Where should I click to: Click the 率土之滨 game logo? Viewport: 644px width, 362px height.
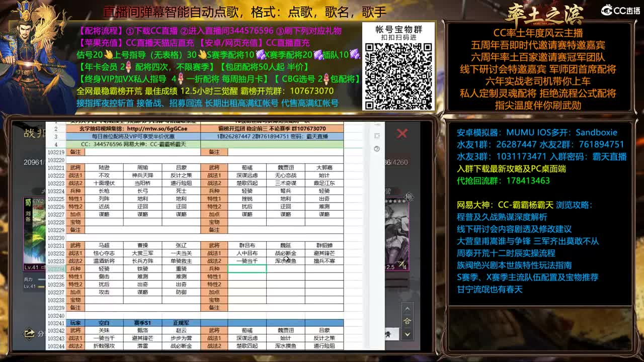pos(545,14)
